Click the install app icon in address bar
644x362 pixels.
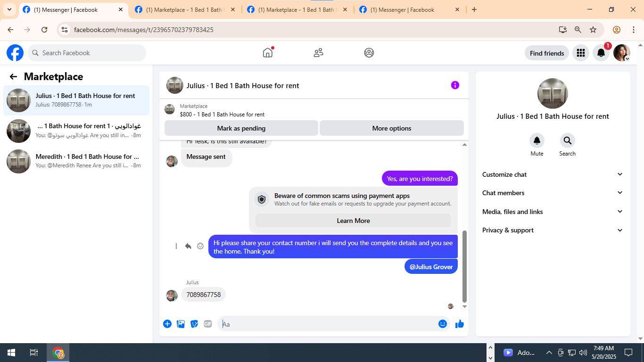point(563,30)
